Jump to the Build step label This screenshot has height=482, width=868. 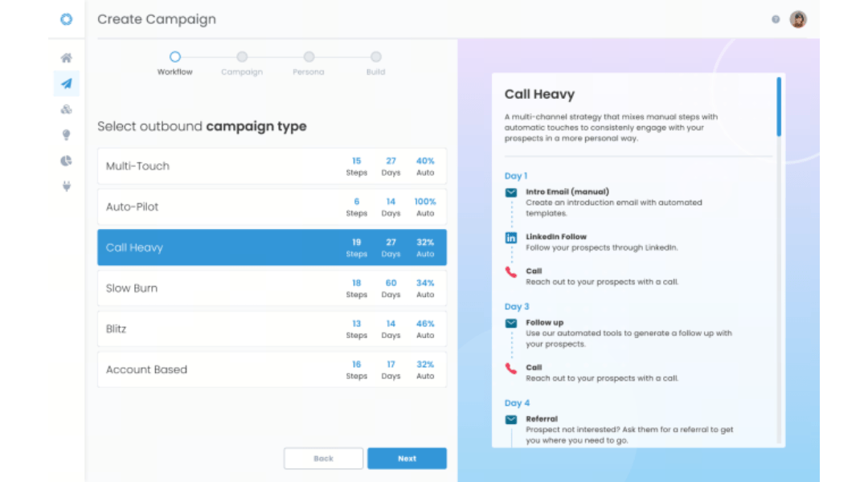tap(376, 72)
